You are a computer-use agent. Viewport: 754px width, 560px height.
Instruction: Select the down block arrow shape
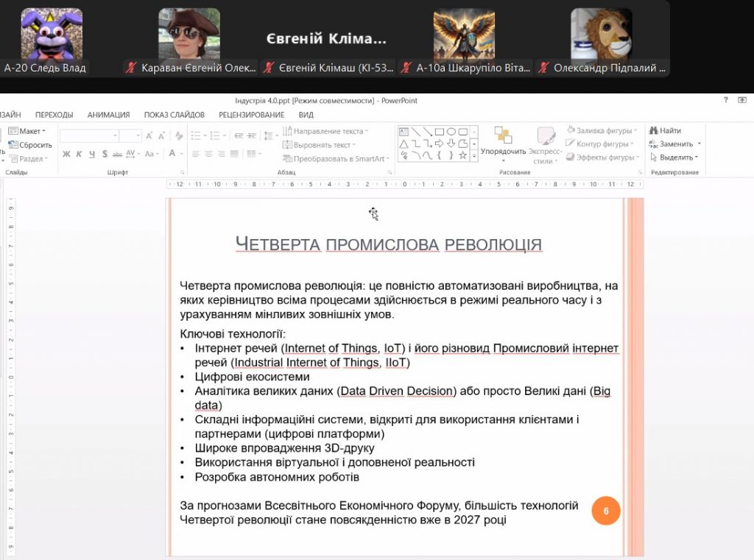[451, 143]
